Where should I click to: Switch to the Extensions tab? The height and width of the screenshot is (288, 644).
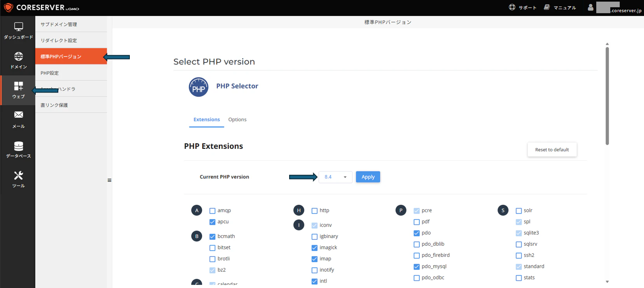pos(207,119)
